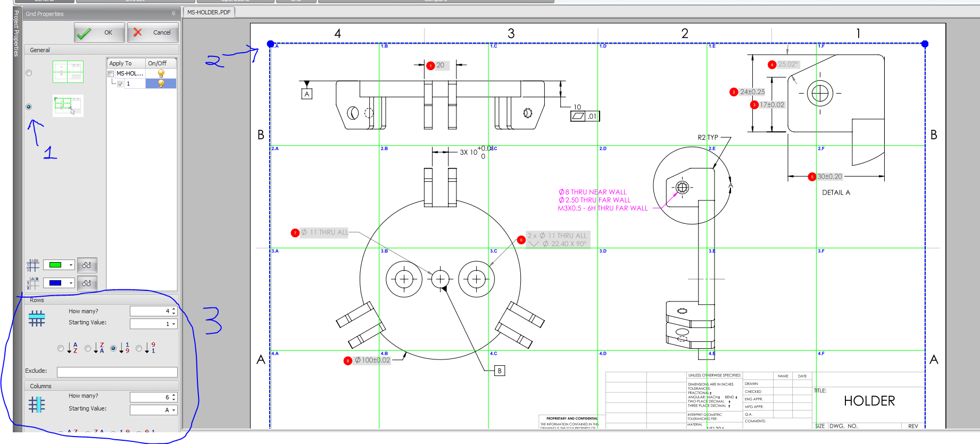
Task: Click the grid line labels icon
Action: [33, 265]
